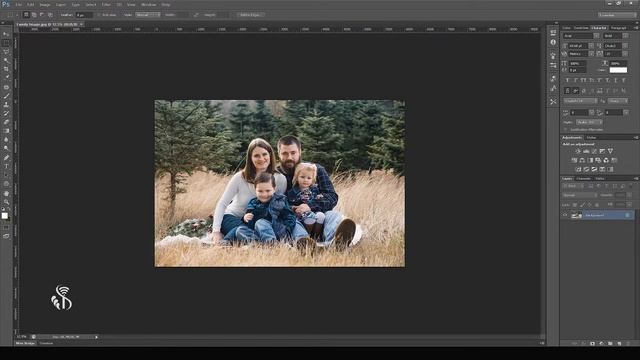Screen dimensions: 640x360
Task: Select the Horizontal Type tool
Action: click(6, 167)
